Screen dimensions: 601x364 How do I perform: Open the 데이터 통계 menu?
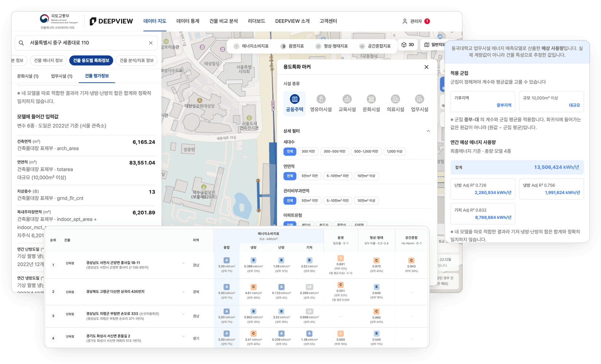[x=188, y=21]
